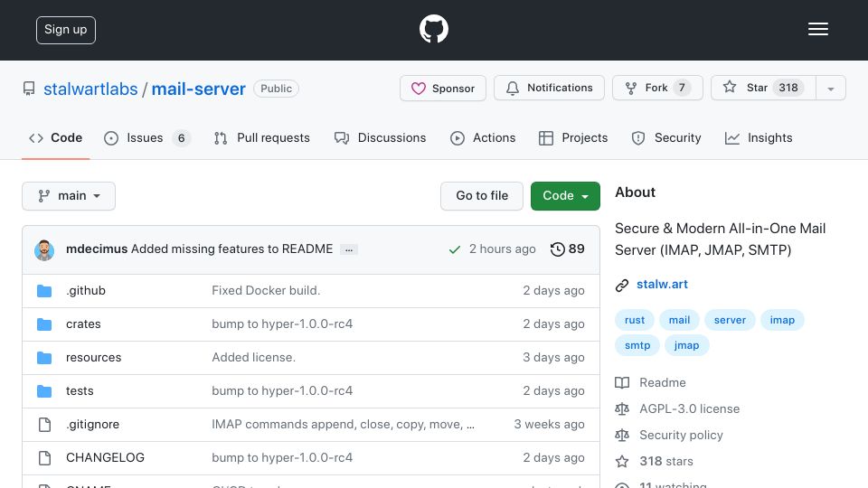The width and height of the screenshot is (868, 488).
Task: Switch to the Code tab
Action: (55, 137)
